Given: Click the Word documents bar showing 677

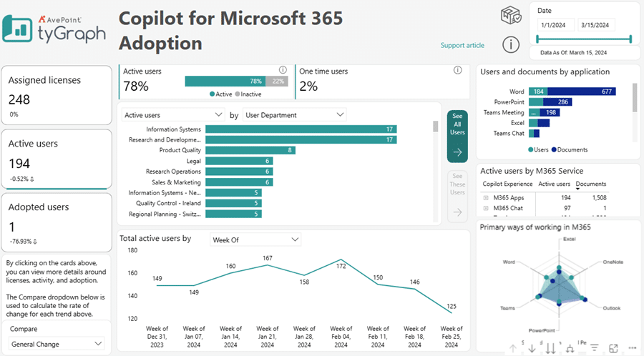Looking at the screenshot, I should 582,92.
